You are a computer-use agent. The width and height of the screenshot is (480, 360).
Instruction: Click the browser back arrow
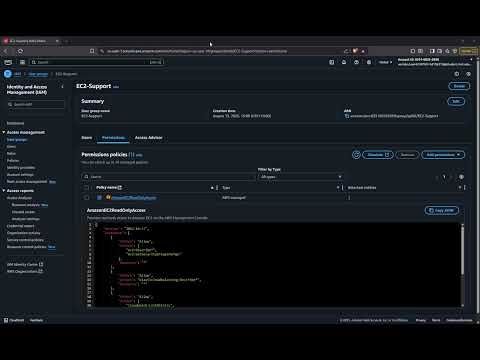pyautogui.click(x=5, y=51)
